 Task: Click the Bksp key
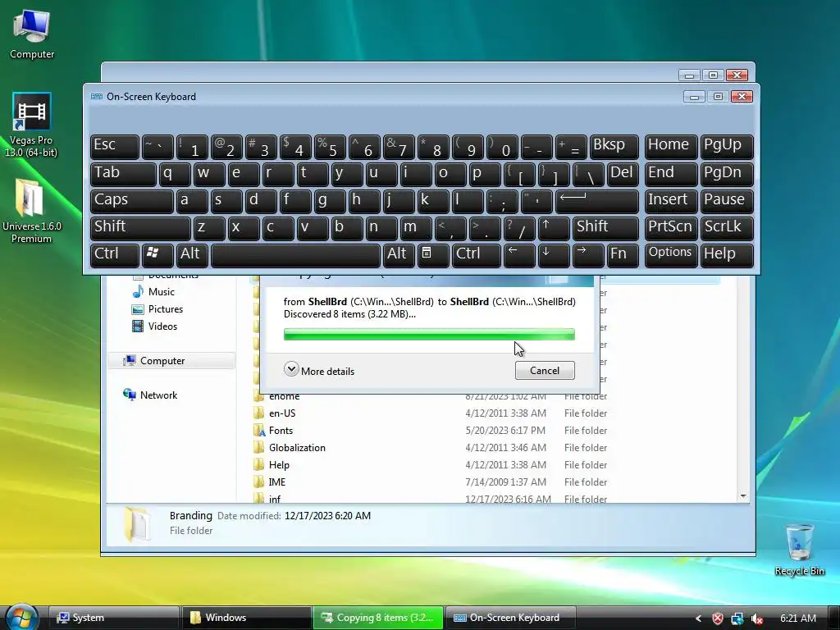(x=614, y=147)
